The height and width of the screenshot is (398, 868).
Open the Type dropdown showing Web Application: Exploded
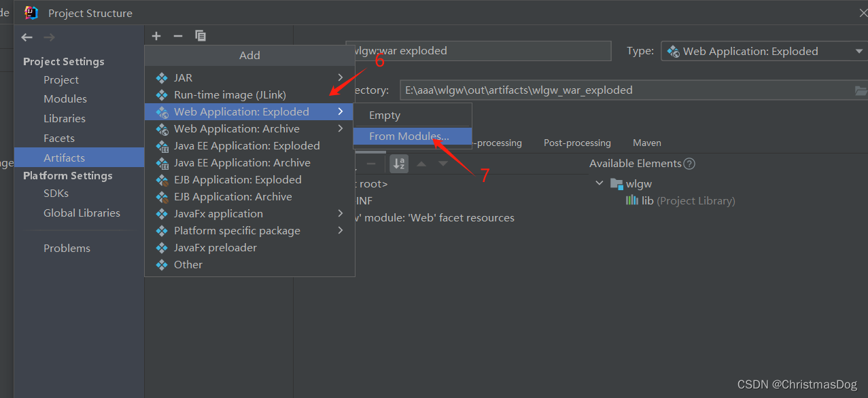[x=763, y=50]
